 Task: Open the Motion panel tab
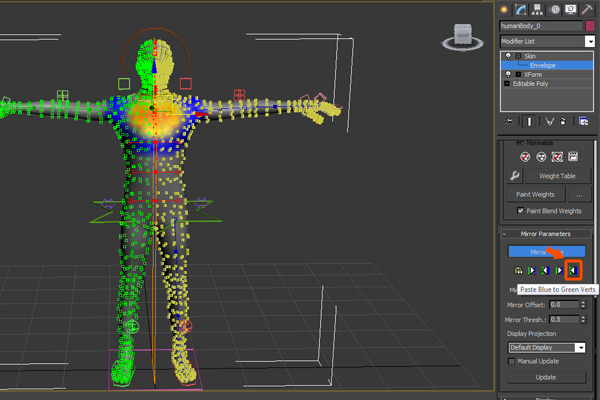(554, 10)
